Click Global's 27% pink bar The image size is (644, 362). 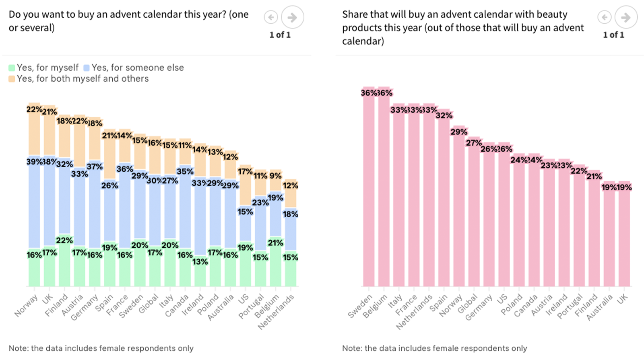474,213
